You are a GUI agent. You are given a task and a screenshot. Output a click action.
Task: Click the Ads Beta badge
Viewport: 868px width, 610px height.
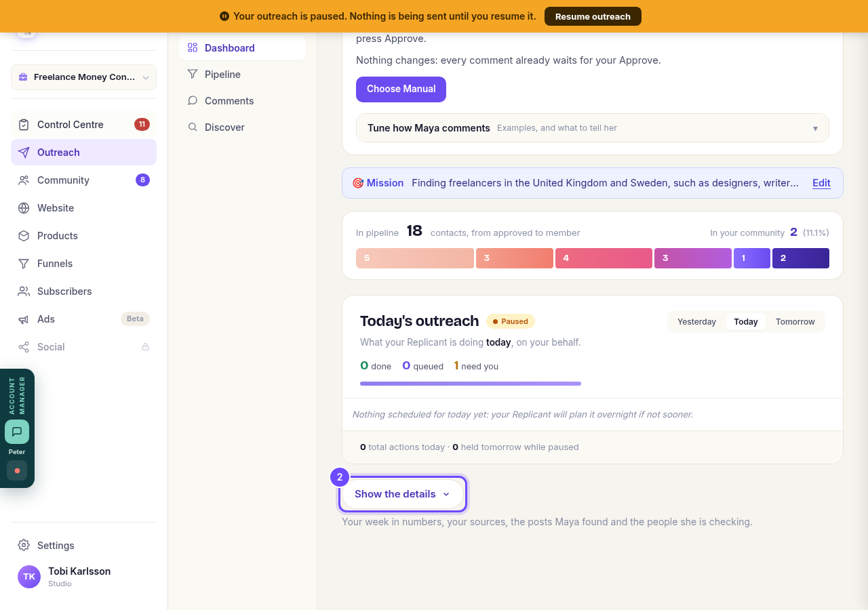135,319
